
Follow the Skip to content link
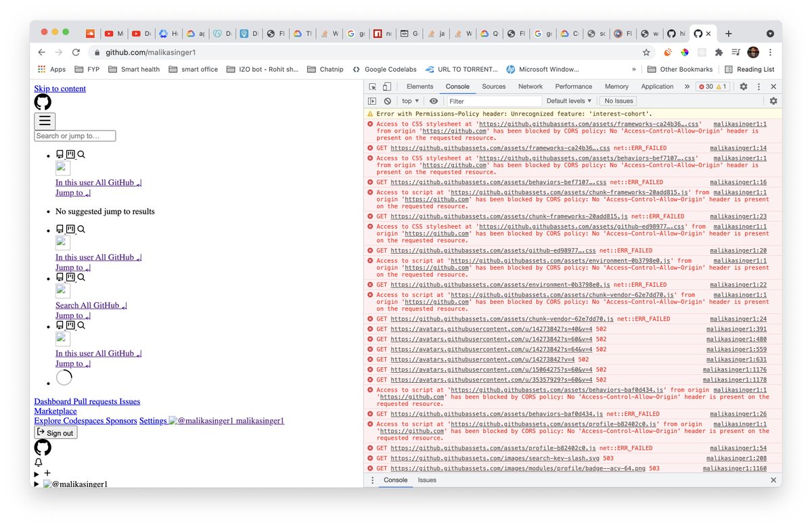point(60,89)
